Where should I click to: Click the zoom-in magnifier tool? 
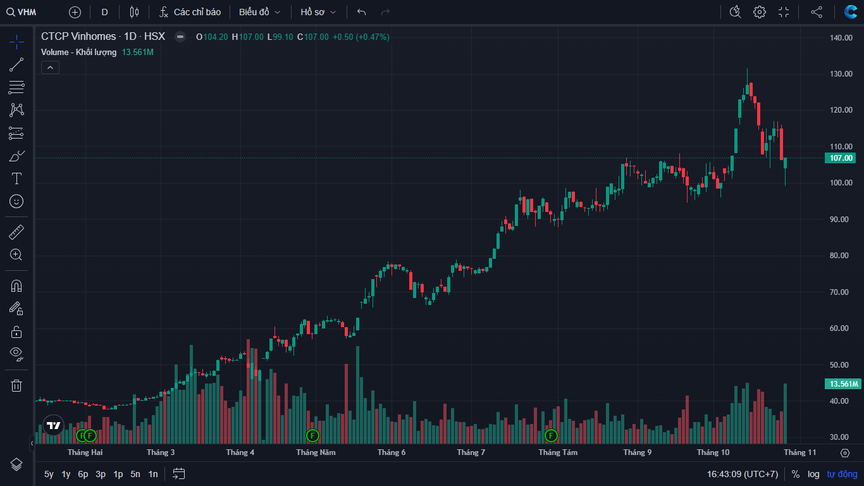[16, 255]
